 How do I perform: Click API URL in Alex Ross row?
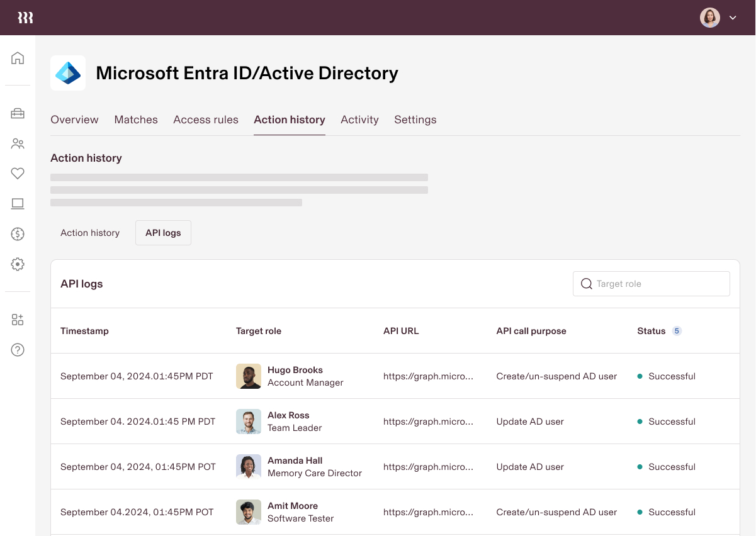428,422
